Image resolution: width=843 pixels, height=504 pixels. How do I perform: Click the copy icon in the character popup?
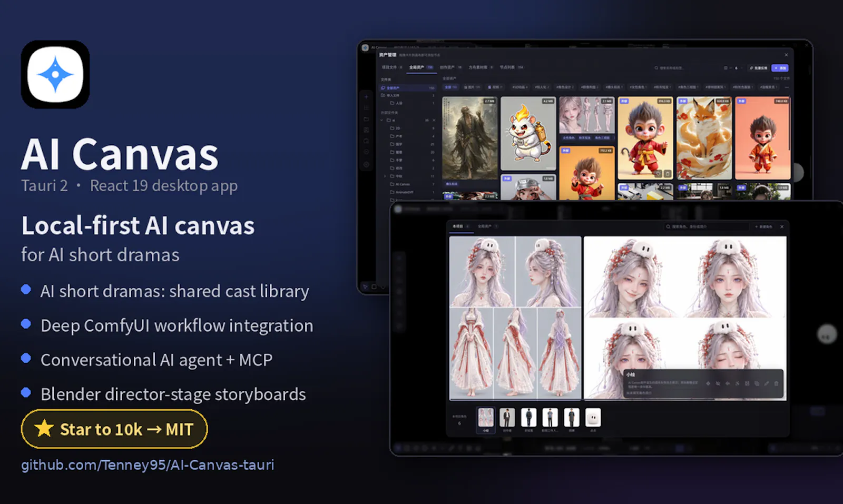click(x=757, y=383)
